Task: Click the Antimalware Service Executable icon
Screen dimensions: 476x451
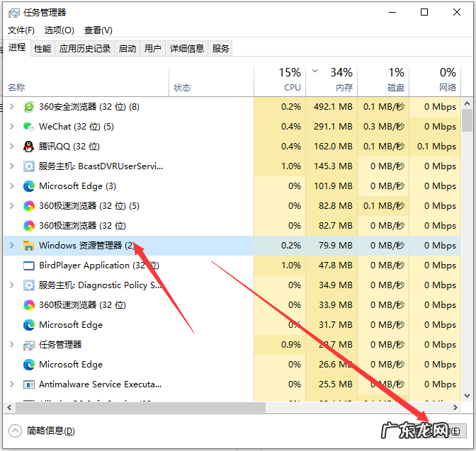Action: point(29,384)
